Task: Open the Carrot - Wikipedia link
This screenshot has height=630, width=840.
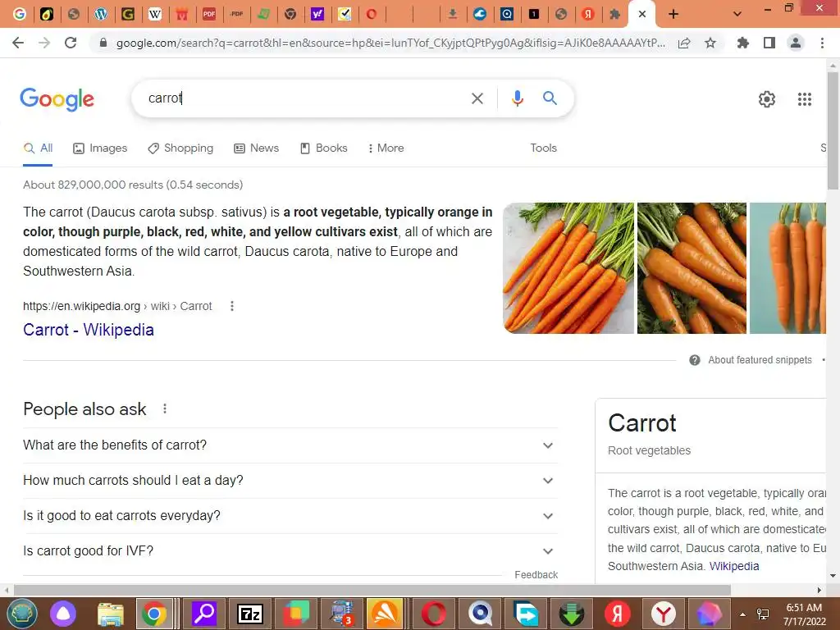Action: point(89,330)
